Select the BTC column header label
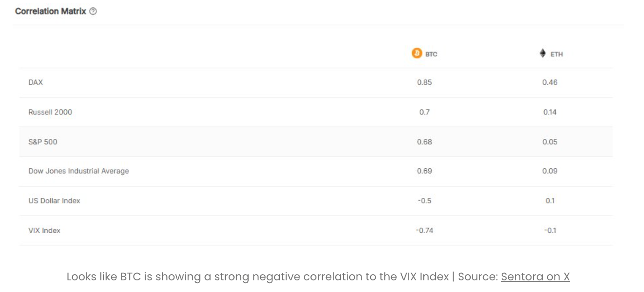644x292 pixels. click(431, 54)
